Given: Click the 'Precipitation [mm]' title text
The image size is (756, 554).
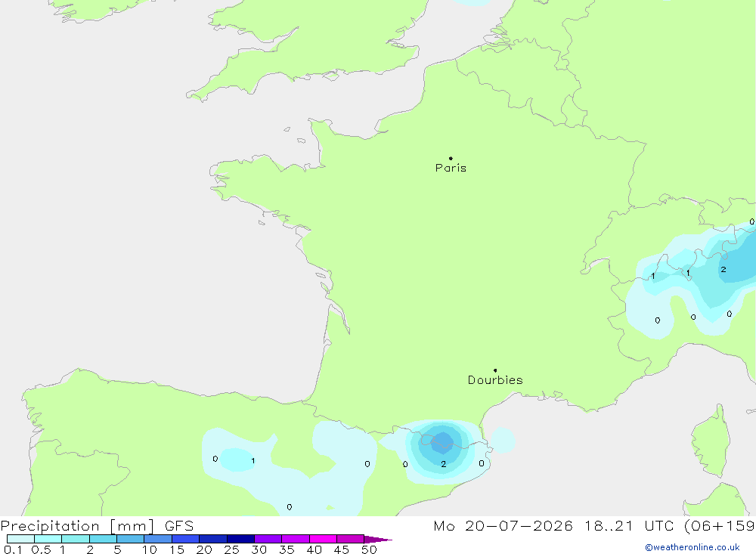Looking at the screenshot, I should tap(77, 526).
